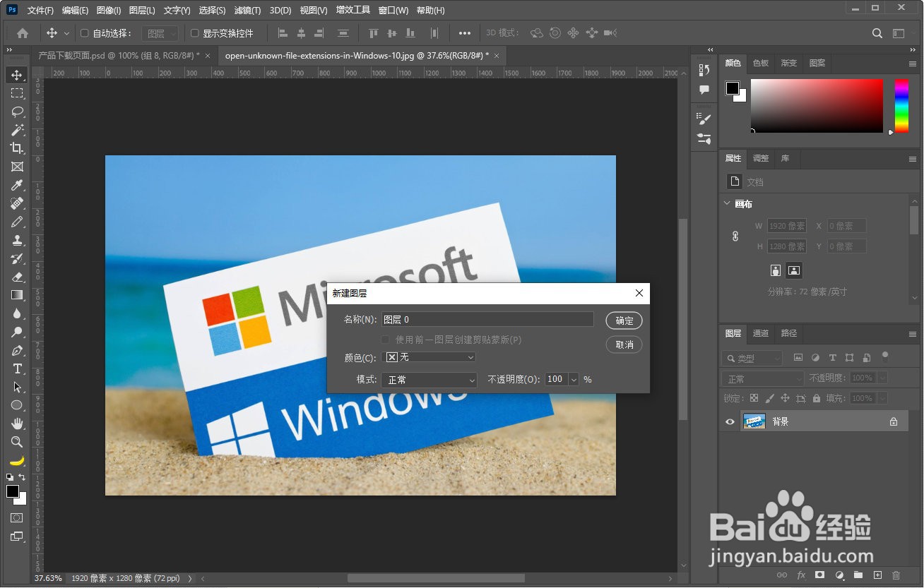Select the Brush tool
924x588 pixels.
[17, 222]
